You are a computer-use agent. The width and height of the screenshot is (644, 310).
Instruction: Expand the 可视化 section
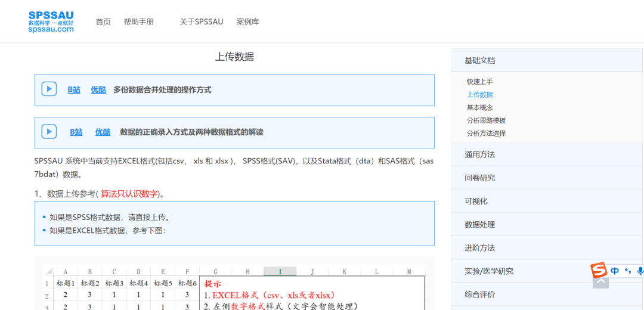click(546, 201)
